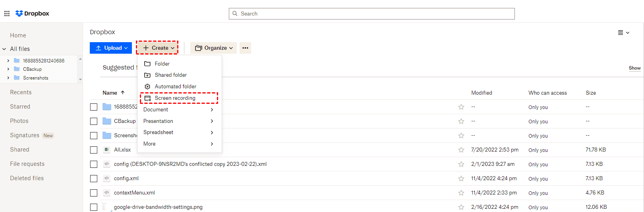This screenshot has height=212, width=644.
Task: Open Recents in sidebar
Action: (x=21, y=92)
